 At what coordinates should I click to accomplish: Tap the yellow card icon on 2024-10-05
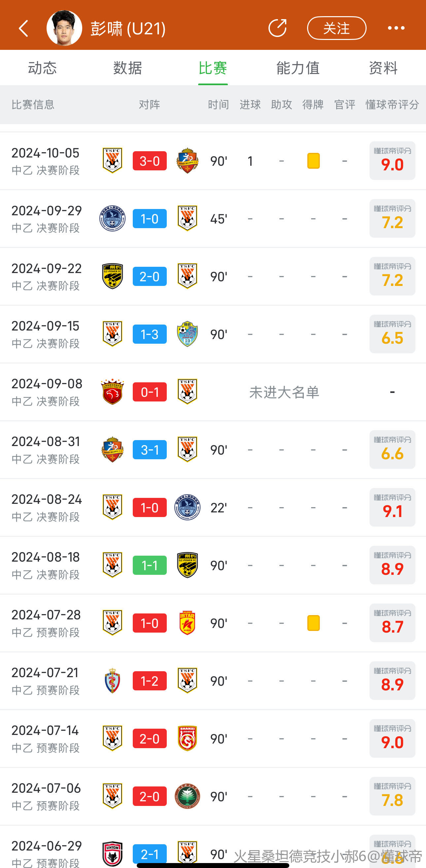313,161
